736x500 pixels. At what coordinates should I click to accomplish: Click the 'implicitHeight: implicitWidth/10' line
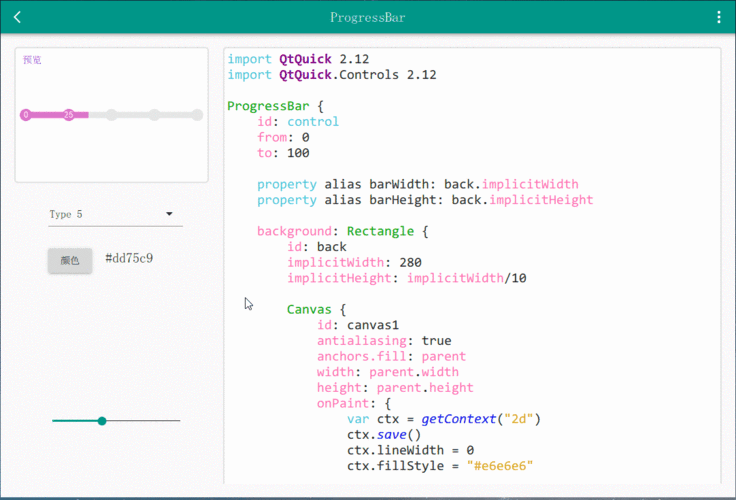pyautogui.click(x=407, y=278)
